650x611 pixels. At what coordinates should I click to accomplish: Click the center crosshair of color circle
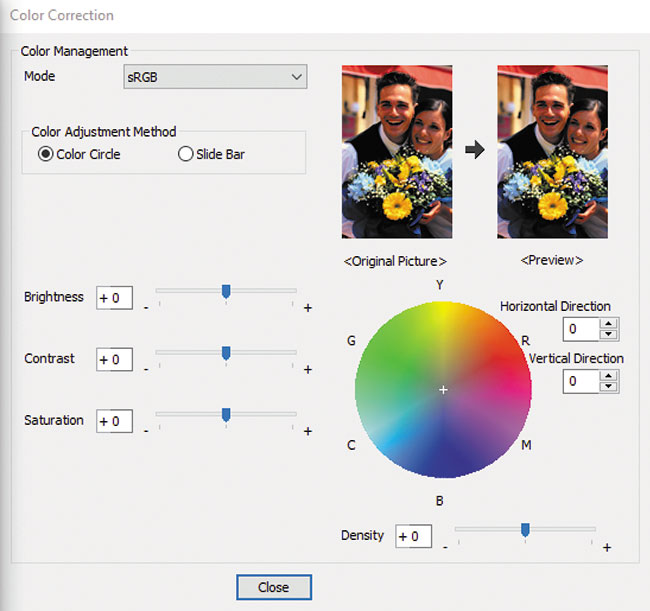(x=443, y=389)
